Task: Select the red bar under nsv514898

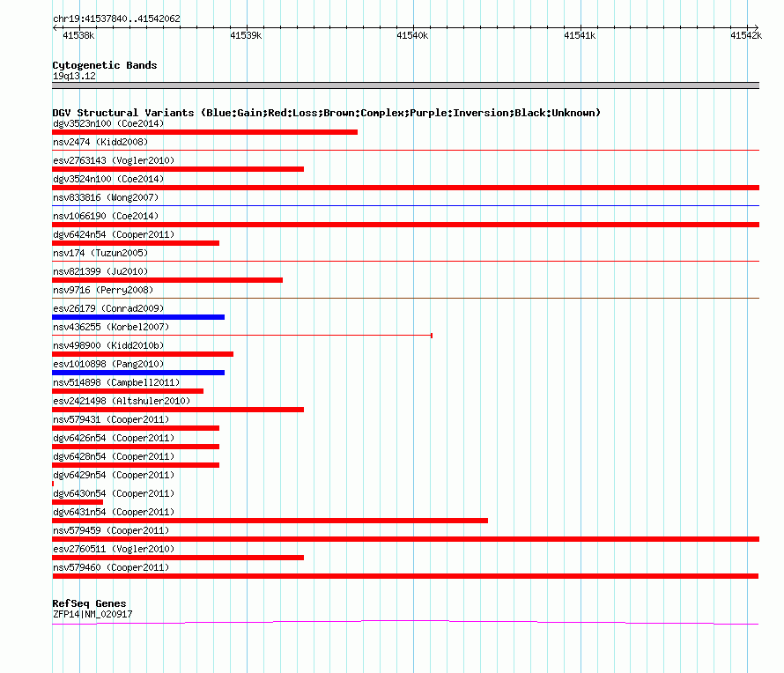Action: click(x=128, y=391)
